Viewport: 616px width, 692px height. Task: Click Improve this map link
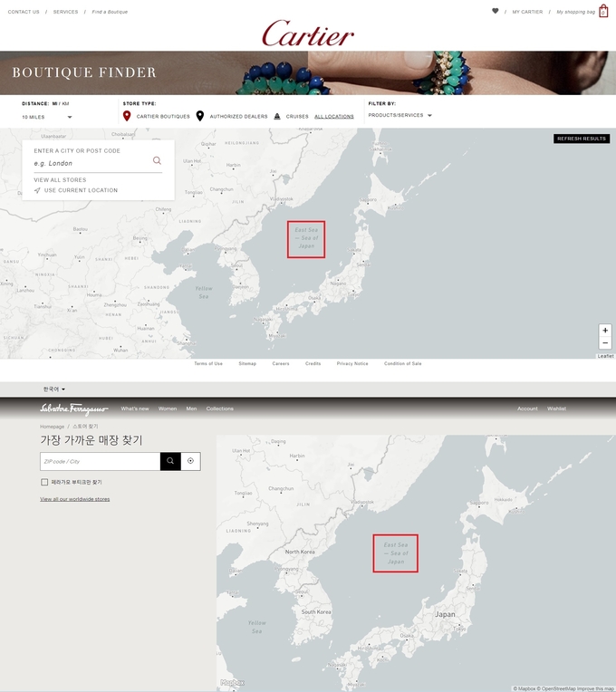pyautogui.click(x=595, y=688)
